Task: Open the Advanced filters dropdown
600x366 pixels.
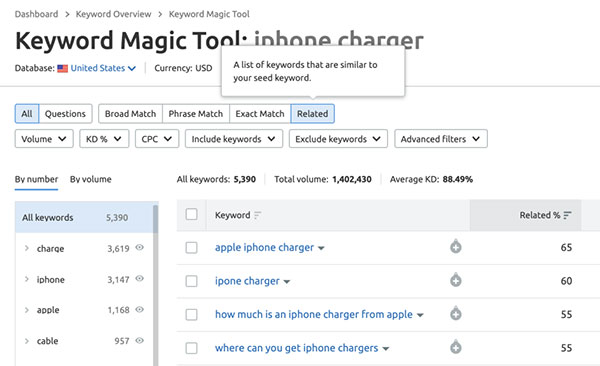Action: click(441, 139)
